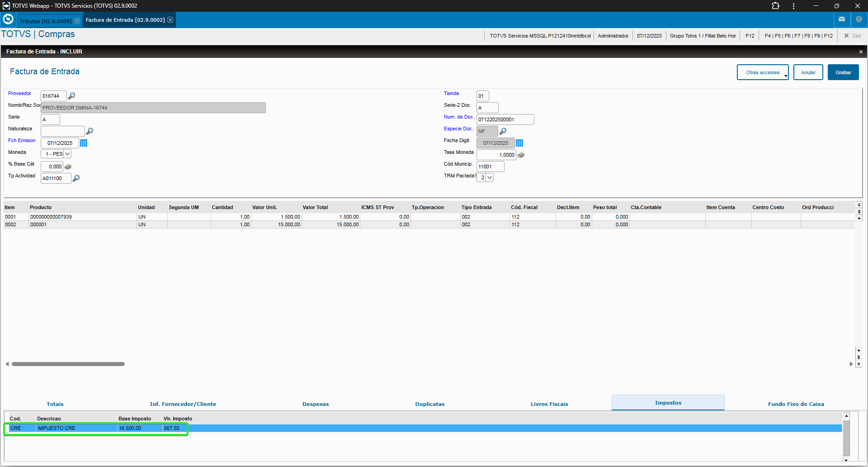Focus the Serie-2 Doc field
Viewport: 868px width, 467px height.
click(487, 108)
